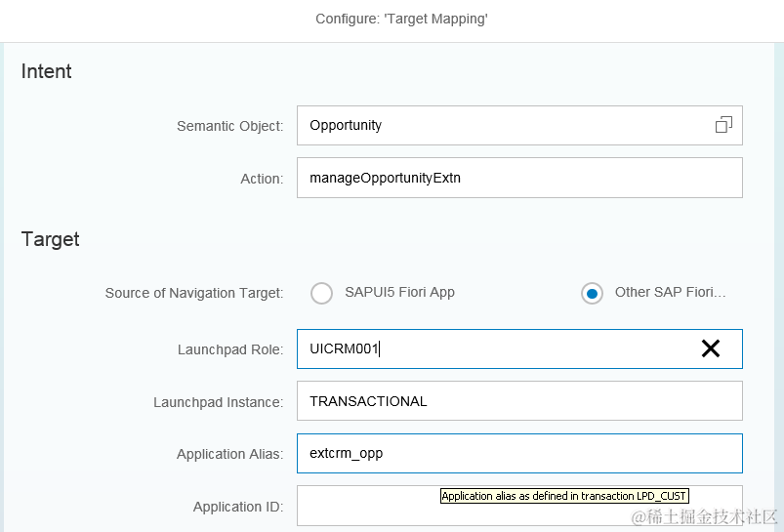Click the Source of Navigation Target label
This screenshot has height=532, width=784.
pyautogui.click(x=194, y=293)
